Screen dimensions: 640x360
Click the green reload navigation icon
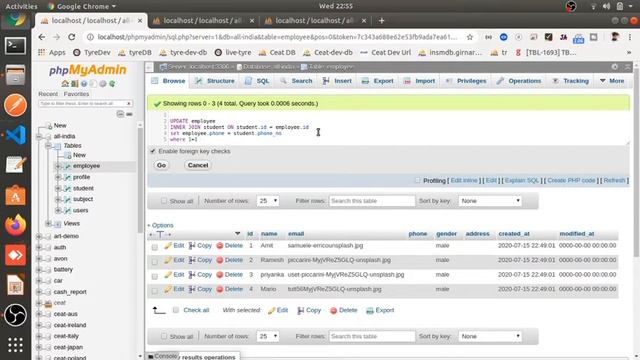[x=112, y=84]
